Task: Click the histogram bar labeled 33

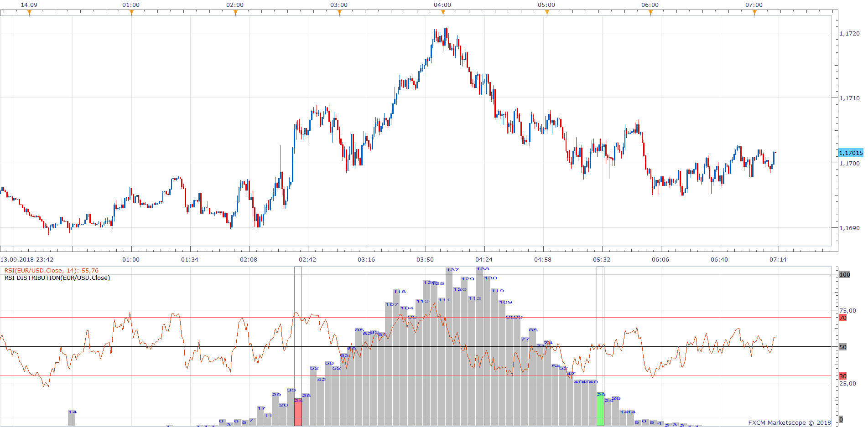Action: coord(291,407)
